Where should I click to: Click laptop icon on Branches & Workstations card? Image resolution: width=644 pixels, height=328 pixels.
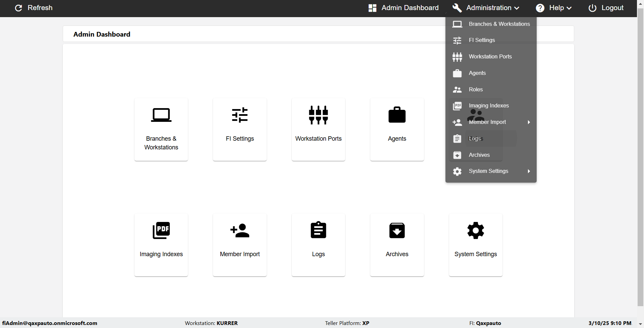click(x=161, y=115)
